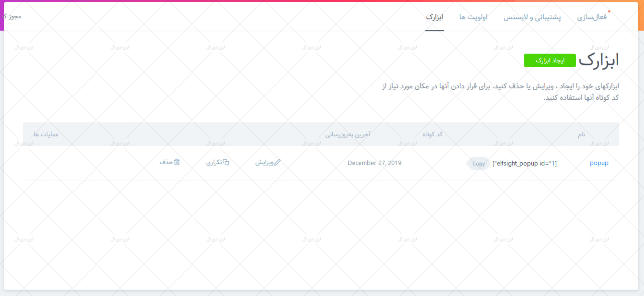
Task: Click the trash icon next to حذف
Action: point(177,162)
